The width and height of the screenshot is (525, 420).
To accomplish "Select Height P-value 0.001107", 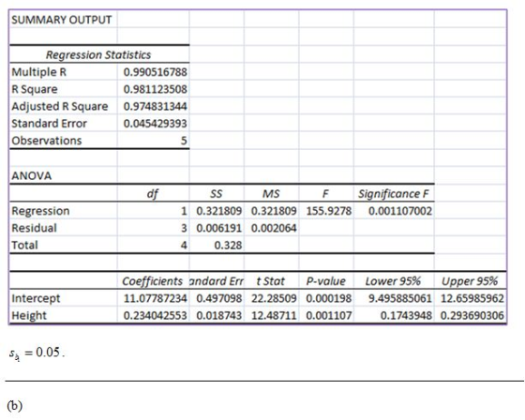I will (x=329, y=316).
